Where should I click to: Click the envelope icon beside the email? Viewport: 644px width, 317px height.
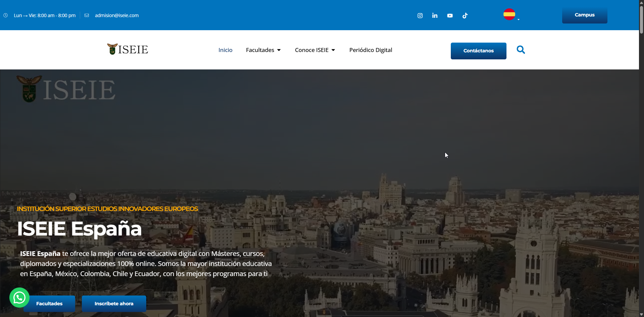87,15
